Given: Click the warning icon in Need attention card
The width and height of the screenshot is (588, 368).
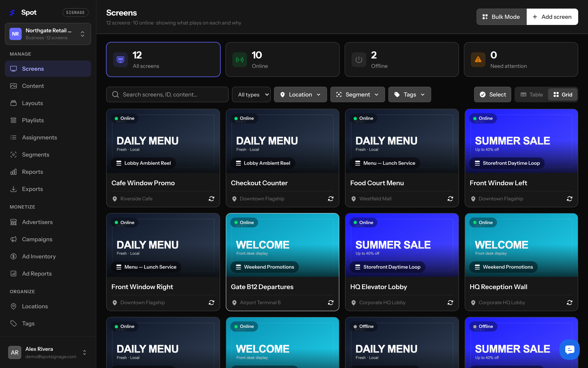Looking at the screenshot, I should pos(478,59).
